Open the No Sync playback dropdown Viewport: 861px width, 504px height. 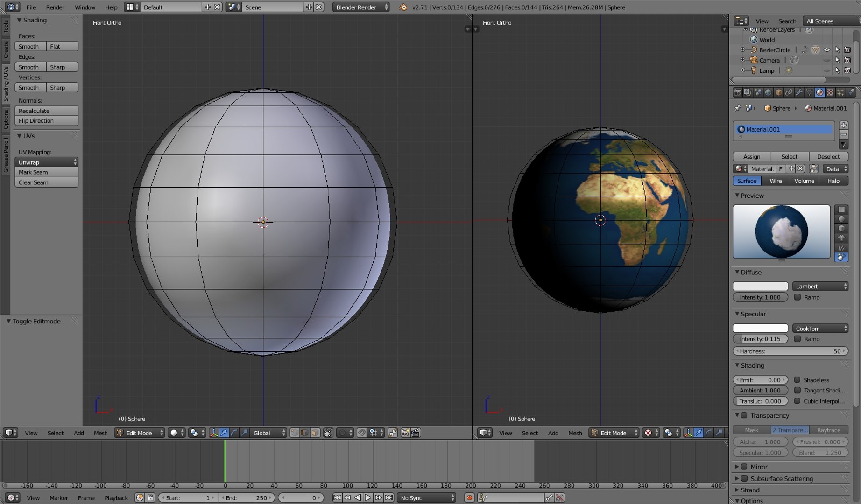(x=426, y=498)
